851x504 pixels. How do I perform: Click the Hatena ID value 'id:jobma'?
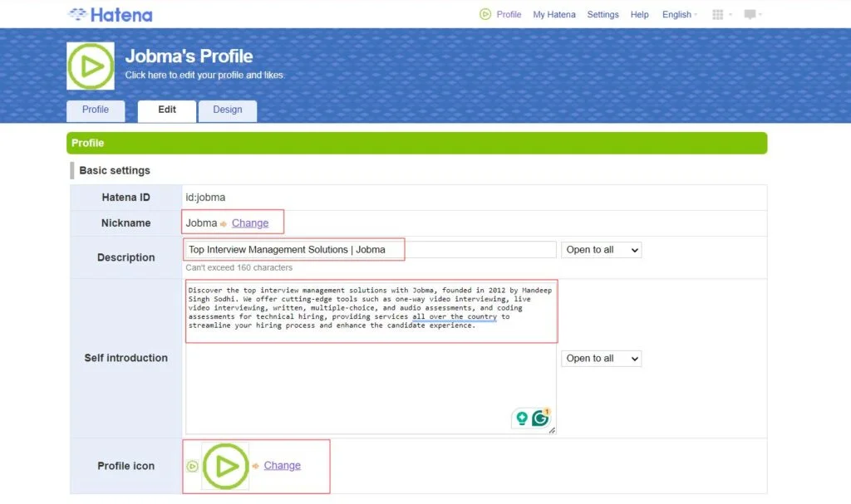205,198
